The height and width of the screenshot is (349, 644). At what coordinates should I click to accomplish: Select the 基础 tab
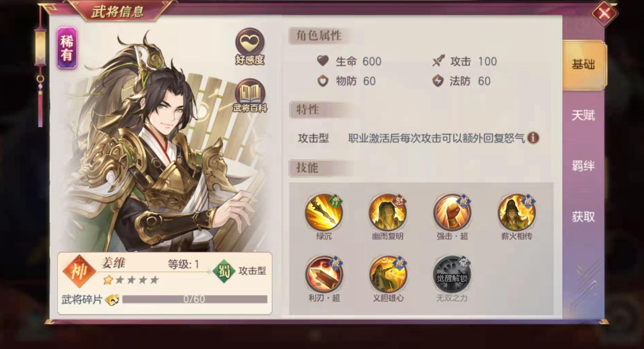584,64
